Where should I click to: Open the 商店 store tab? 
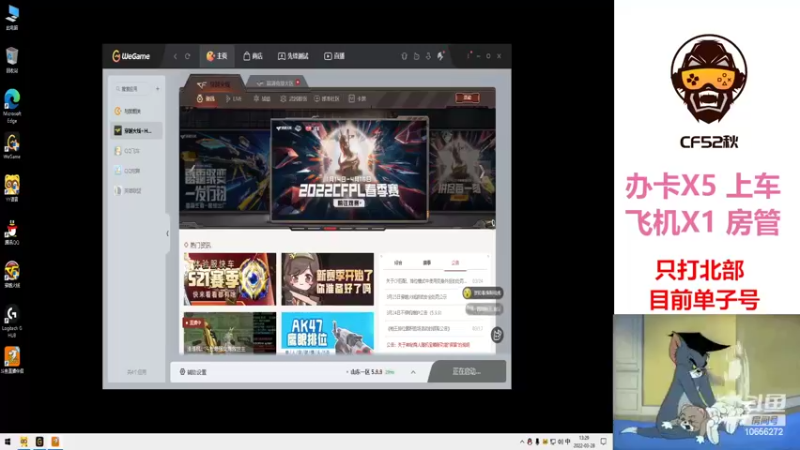coord(253,56)
